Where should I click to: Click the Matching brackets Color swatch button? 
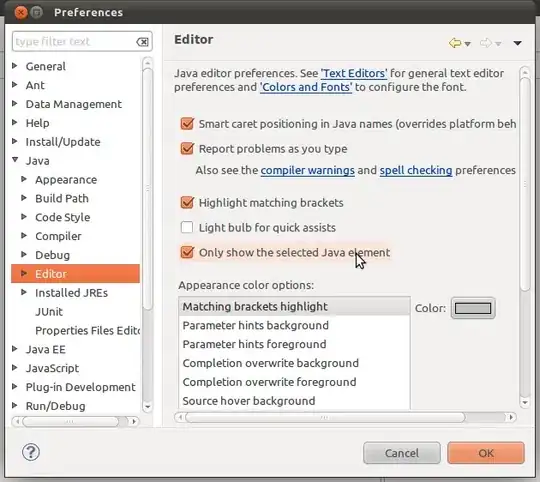tap(473, 308)
